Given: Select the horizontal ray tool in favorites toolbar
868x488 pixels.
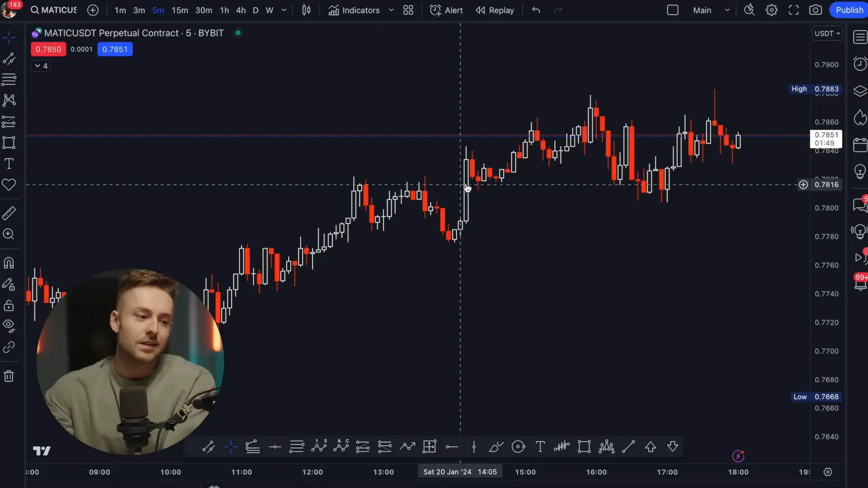Looking at the screenshot, I should [x=452, y=447].
